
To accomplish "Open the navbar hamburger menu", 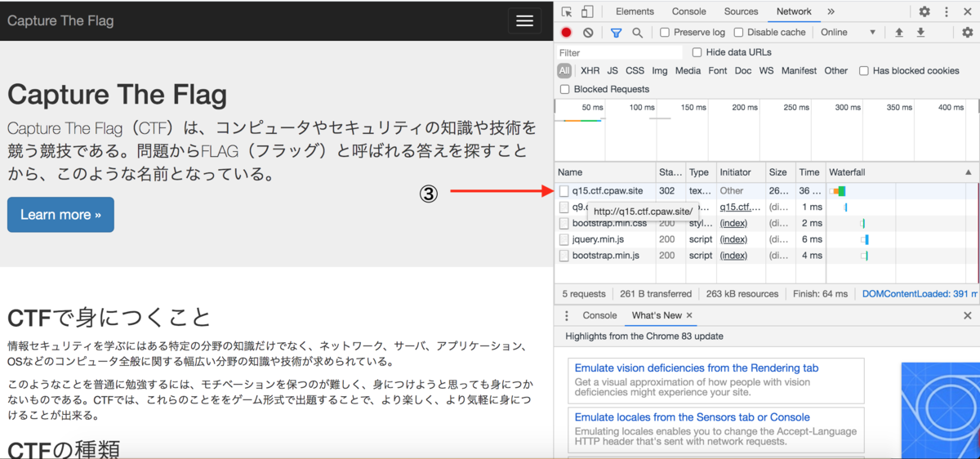I will pyautogui.click(x=524, y=20).
